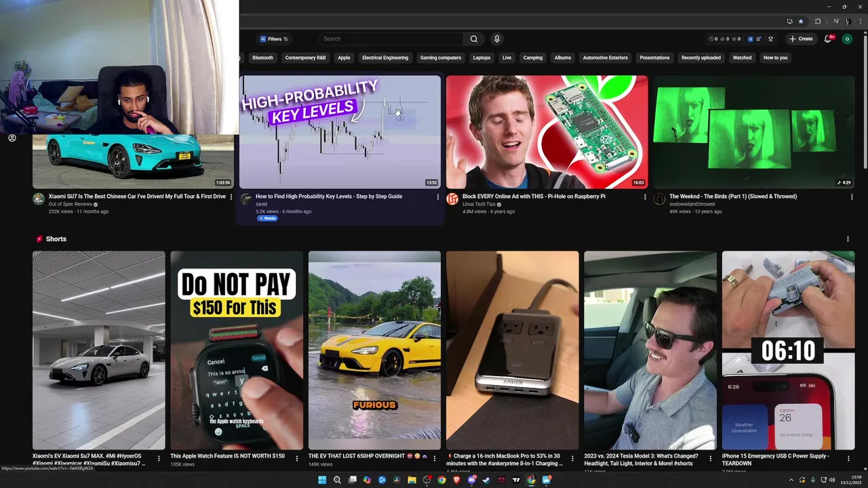868x488 pixels.
Task: Select the Recently uploaded chip
Action: click(x=701, y=58)
